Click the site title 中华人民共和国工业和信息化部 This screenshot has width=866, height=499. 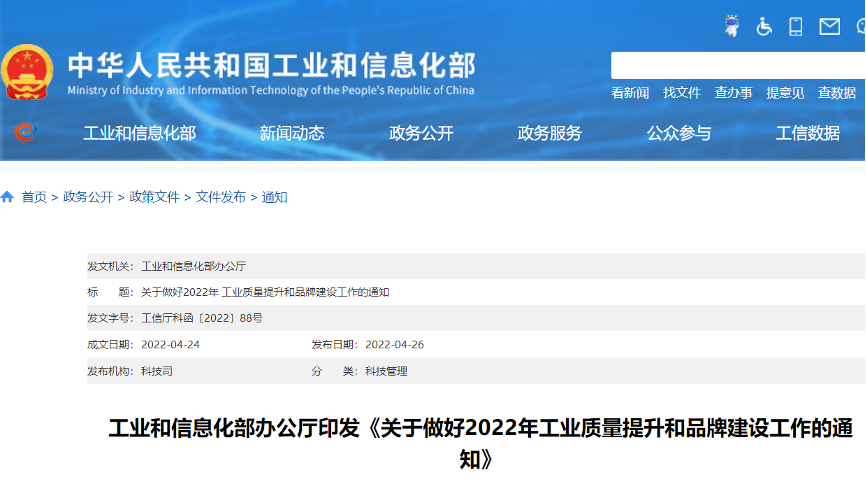coord(271,66)
